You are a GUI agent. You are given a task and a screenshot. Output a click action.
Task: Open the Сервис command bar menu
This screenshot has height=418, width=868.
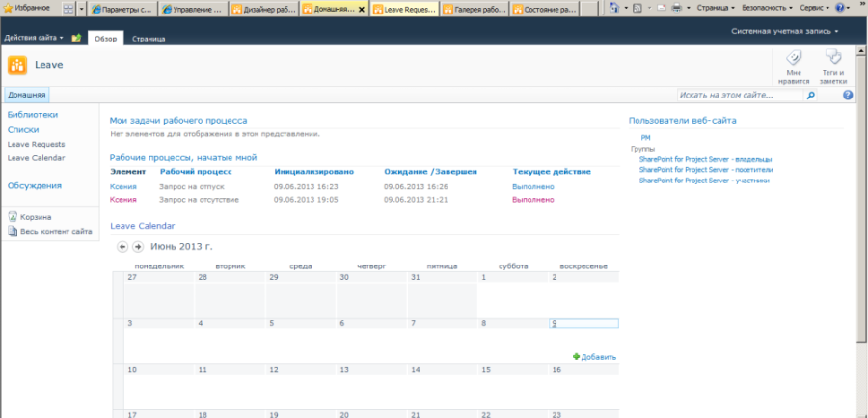click(815, 9)
